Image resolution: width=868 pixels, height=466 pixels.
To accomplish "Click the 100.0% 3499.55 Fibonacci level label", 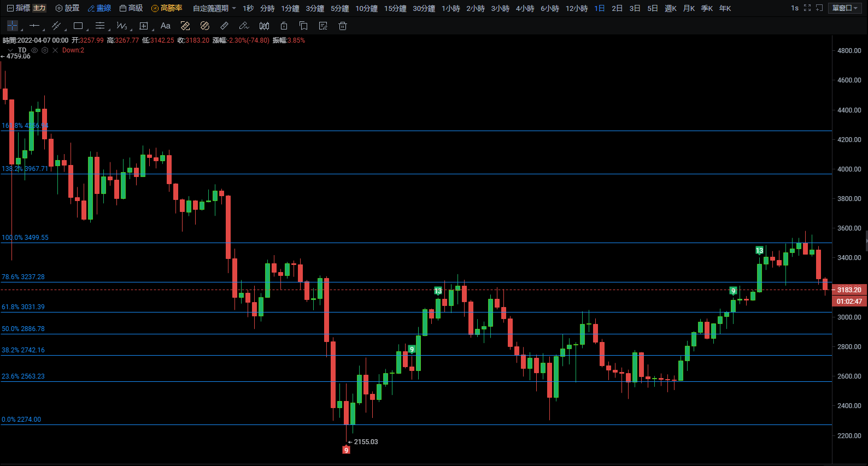I will coord(25,238).
